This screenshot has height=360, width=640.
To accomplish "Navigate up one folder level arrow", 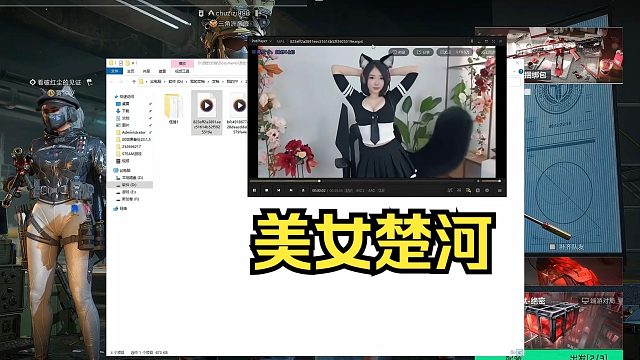I will (x=134, y=82).
